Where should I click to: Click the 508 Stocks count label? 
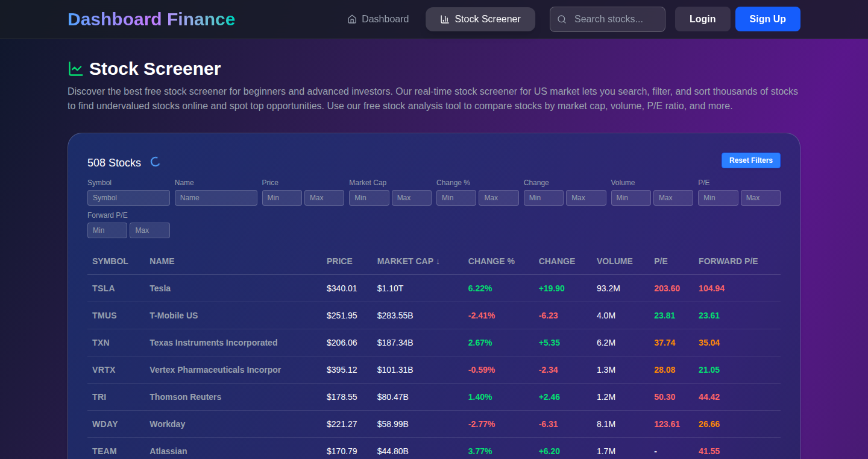[x=115, y=163]
